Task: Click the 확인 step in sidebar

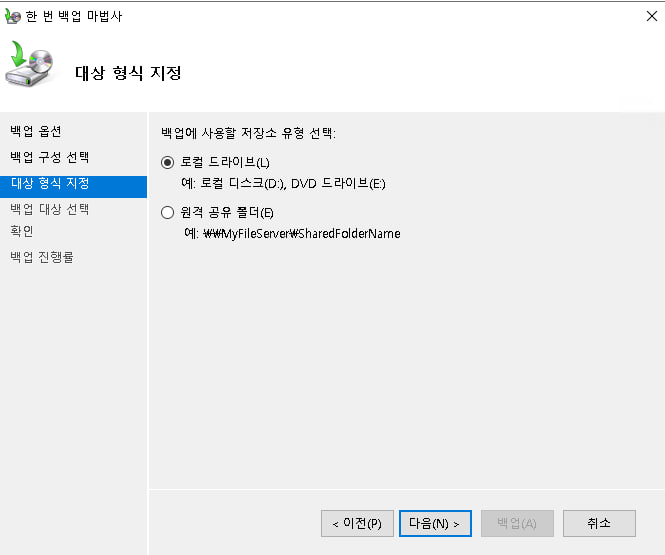Action: coord(22,231)
